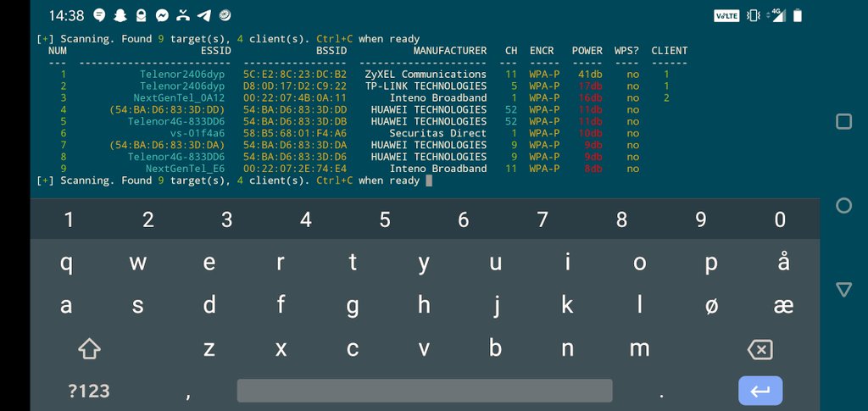Image resolution: width=868 pixels, height=411 pixels.
Task: Tap the letter g key
Action: [352, 307]
